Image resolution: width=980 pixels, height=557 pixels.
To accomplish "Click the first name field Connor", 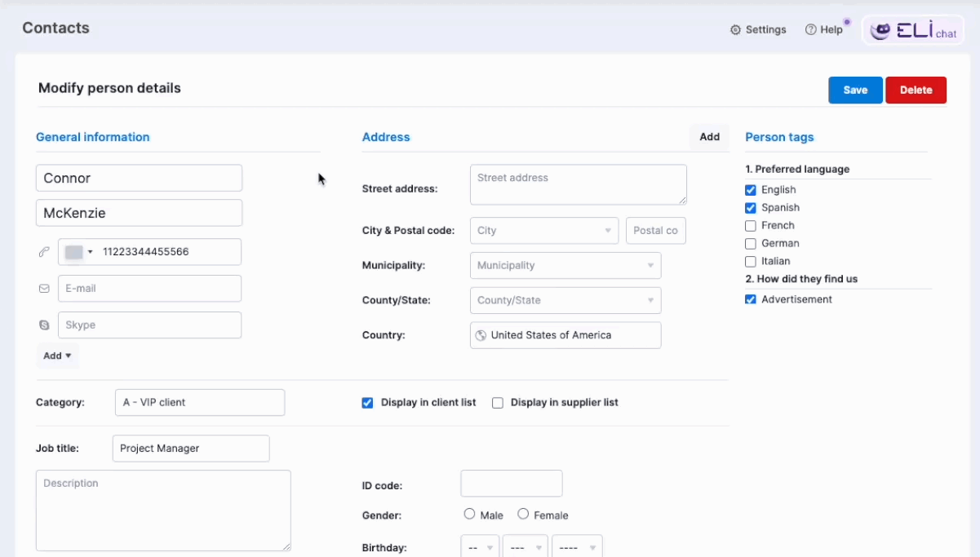I will pos(139,178).
